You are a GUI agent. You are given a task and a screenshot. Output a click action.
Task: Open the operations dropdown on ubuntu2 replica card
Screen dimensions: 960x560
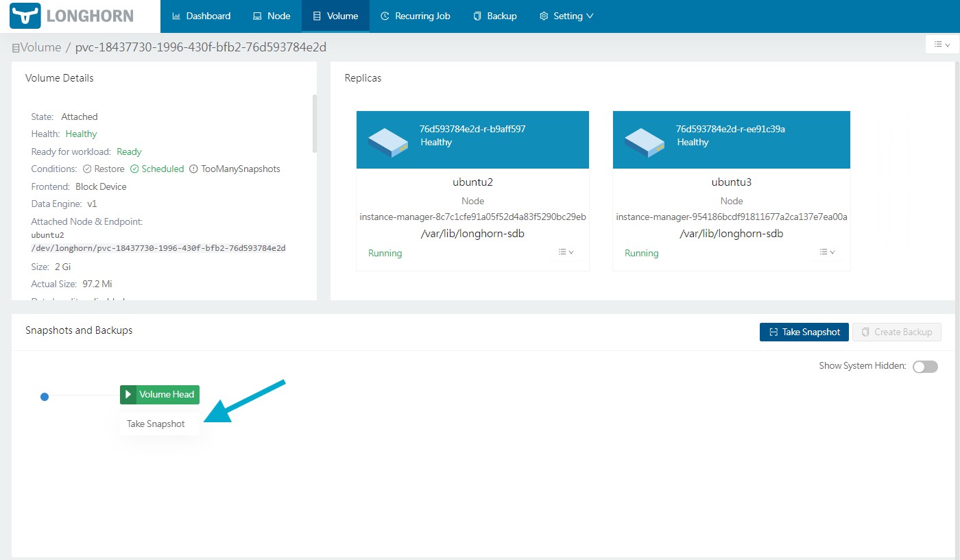564,252
